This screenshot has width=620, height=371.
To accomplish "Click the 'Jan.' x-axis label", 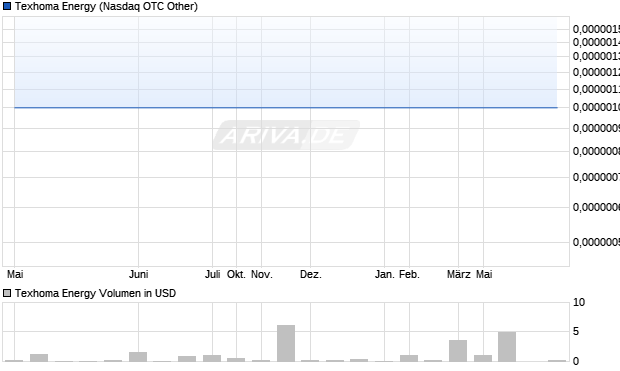I will pyautogui.click(x=384, y=274).
